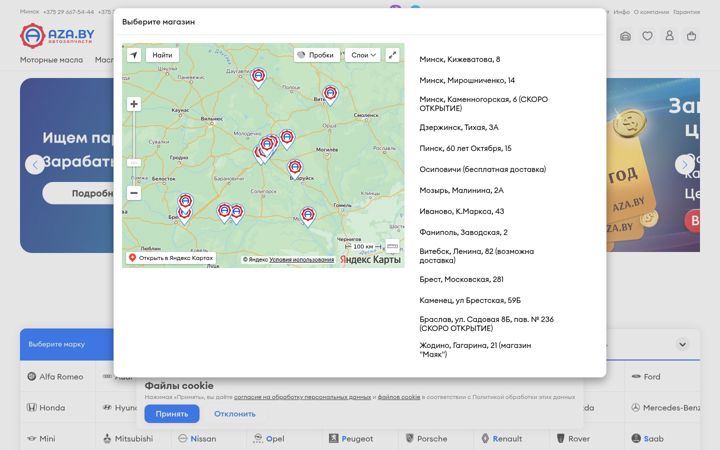Select Alfa Romeo brand
Screen dimensions: 720x450
coord(56,377)
